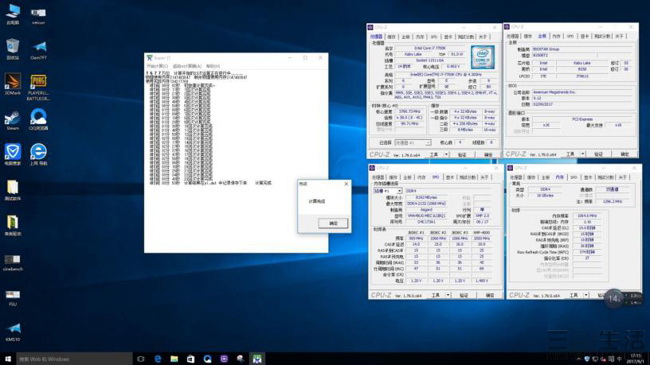Expand the Tools dropdown arrow in the SPD window
Viewport: 650px width, 365px height.
(x=448, y=295)
